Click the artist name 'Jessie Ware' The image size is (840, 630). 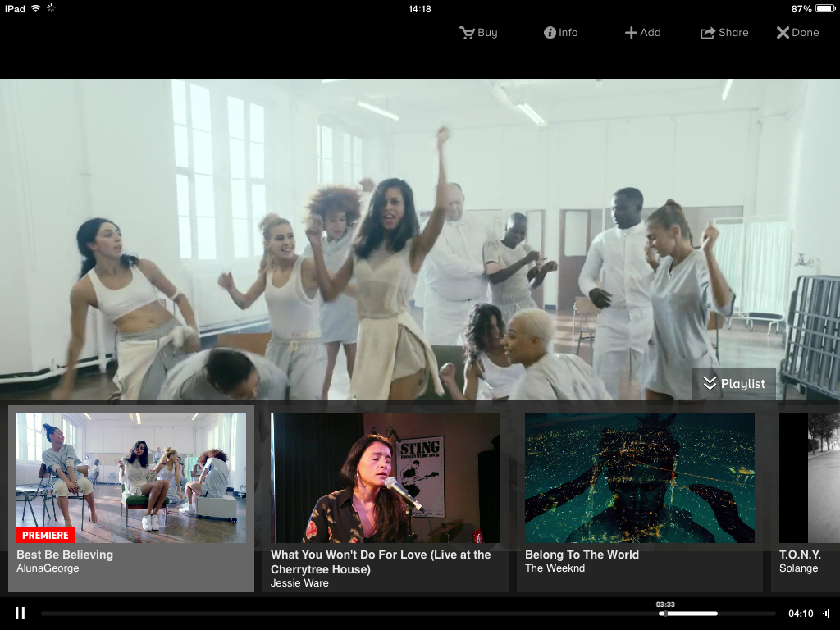tap(299, 583)
